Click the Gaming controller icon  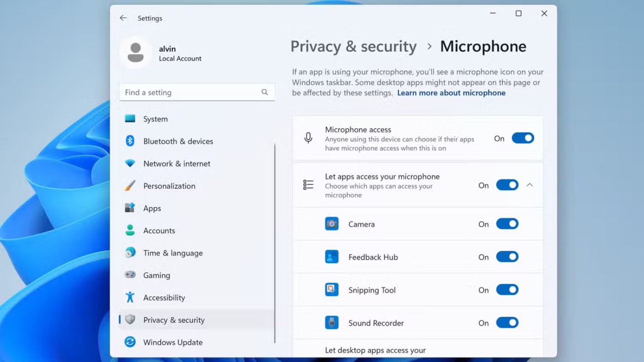click(x=130, y=275)
